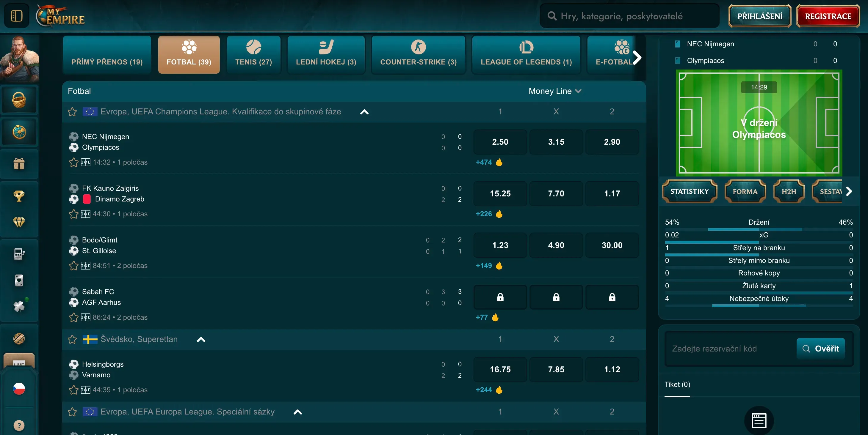Select the 2.50 odds for NEC Nijmegen
This screenshot has height=435, width=868.
pyautogui.click(x=500, y=142)
